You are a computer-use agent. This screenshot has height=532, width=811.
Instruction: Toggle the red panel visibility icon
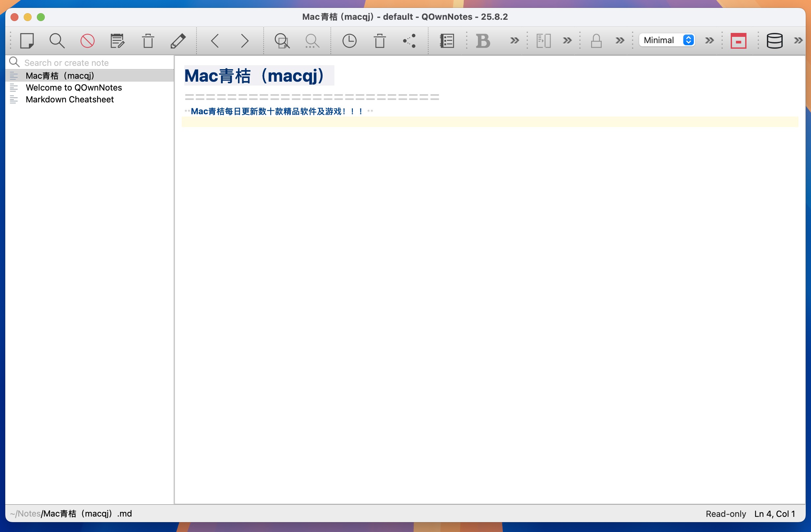pos(738,40)
